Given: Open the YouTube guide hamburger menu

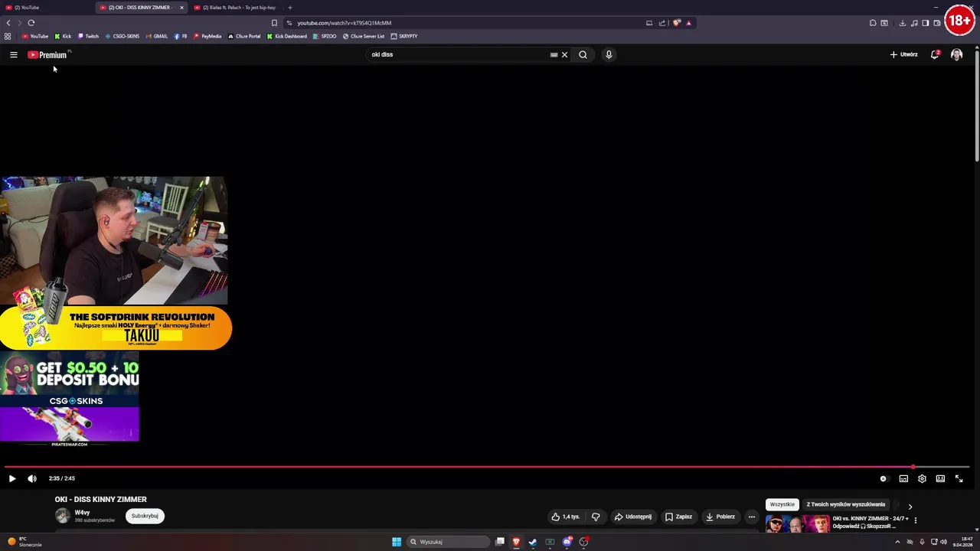Looking at the screenshot, I should coord(13,54).
